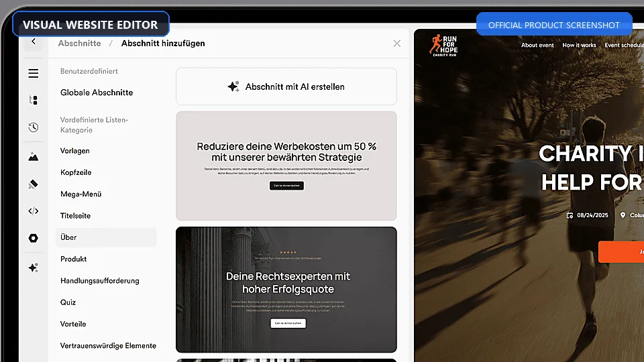This screenshot has width=644, height=362.
Task: Select the Handlungsaufforderung category
Action: coord(99,281)
